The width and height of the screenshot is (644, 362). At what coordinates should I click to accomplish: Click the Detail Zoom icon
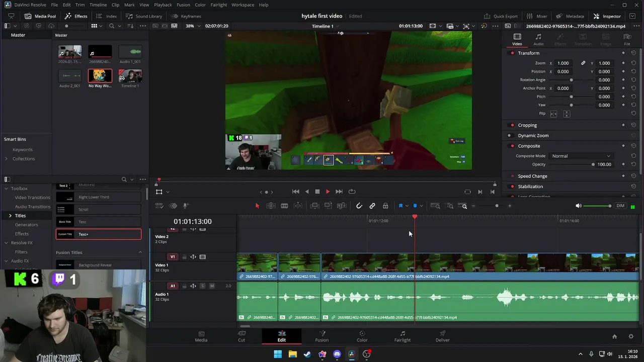(450, 206)
